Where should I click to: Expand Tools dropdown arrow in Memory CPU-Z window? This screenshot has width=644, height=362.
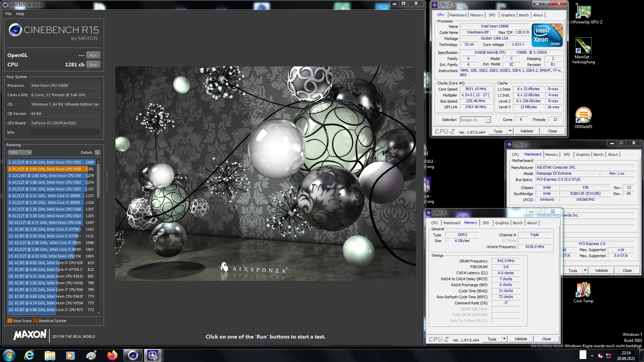504,339
